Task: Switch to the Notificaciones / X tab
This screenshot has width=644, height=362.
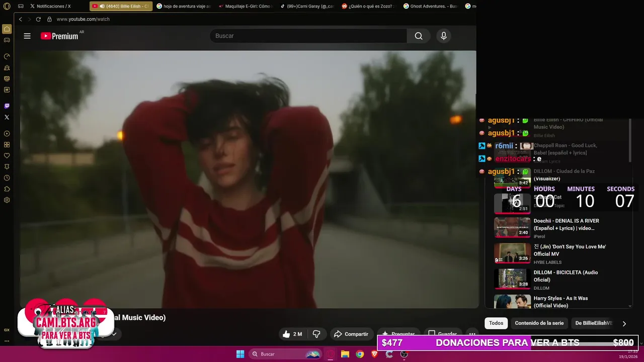Action: (x=50, y=6)
